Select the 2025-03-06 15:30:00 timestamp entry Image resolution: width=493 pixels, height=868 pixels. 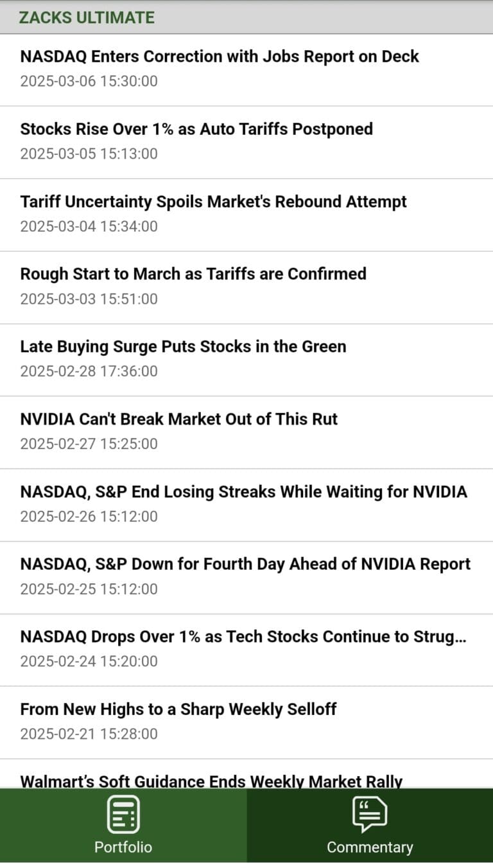89,81
